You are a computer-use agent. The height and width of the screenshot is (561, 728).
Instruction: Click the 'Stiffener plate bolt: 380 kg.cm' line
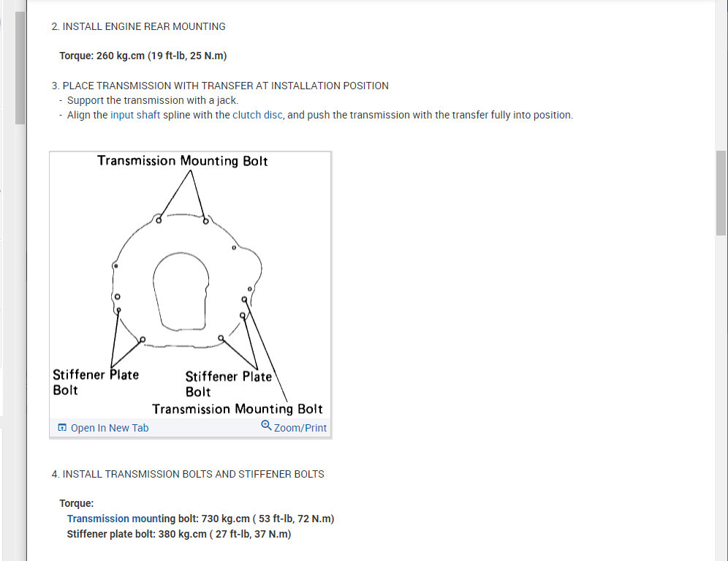pos(179,534)
